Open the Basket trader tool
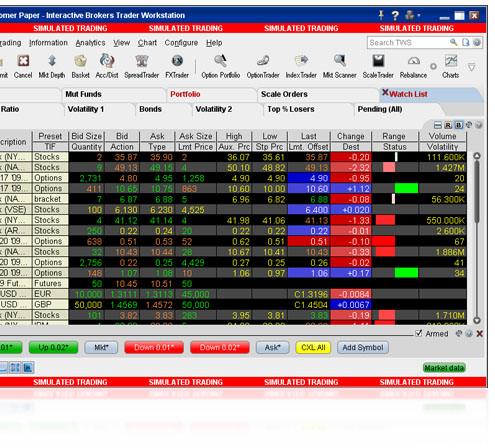Image resolution: width=495 pixels, height=448 pixels. pyautogui.click(x=80, y=66)
